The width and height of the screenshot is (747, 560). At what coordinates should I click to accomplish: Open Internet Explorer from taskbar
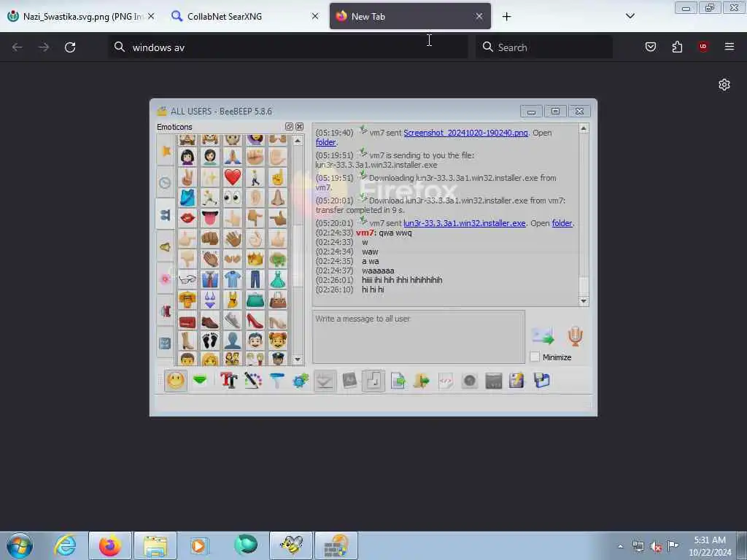(x=65, y=545)
